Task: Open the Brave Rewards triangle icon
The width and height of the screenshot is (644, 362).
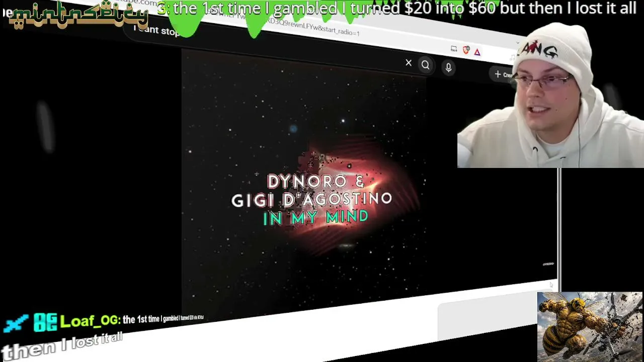Action: 477,52
